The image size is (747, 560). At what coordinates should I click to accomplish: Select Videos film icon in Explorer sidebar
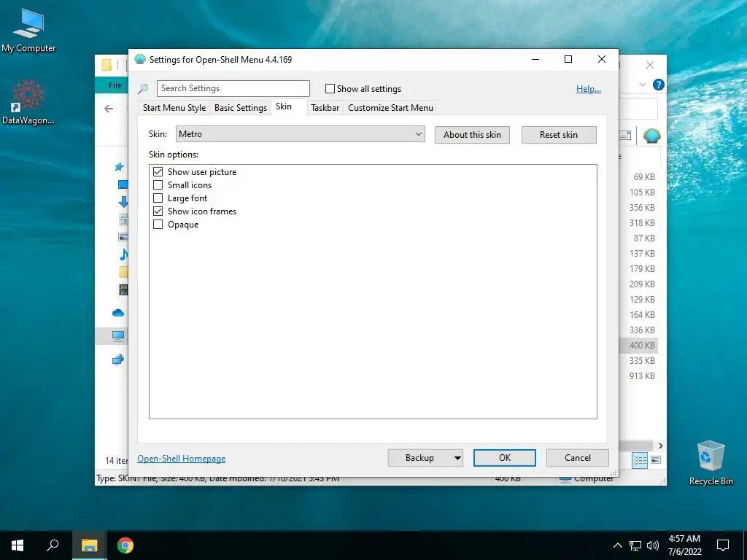(x=123, y=289)
